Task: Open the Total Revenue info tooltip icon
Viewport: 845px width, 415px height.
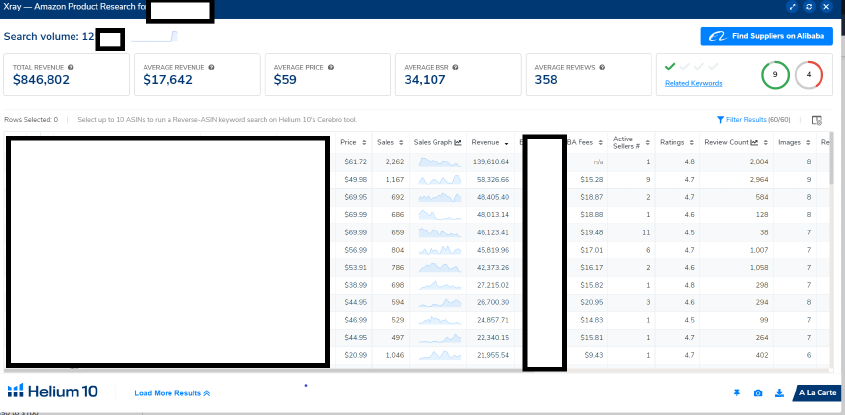Action: coord(71,67)
